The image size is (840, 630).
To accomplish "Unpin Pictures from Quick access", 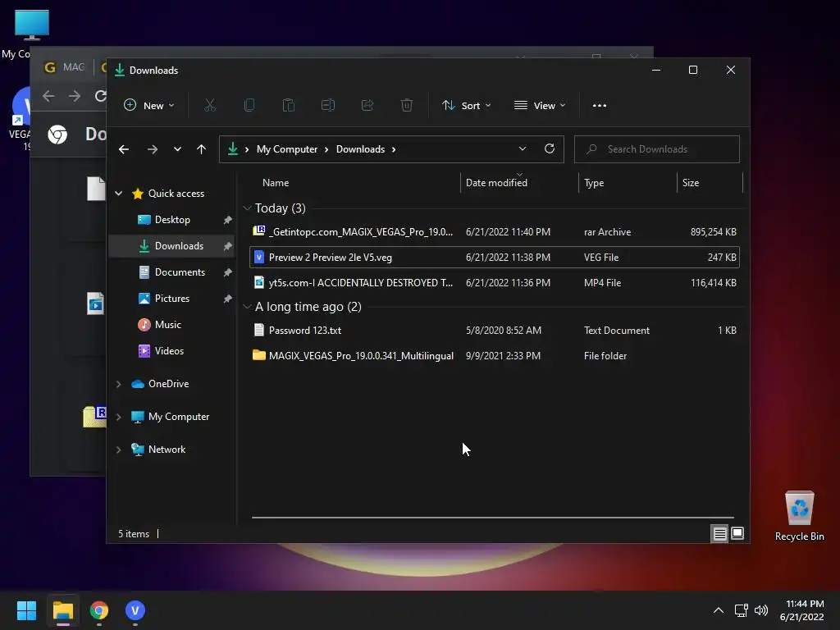I will point(228,299).
